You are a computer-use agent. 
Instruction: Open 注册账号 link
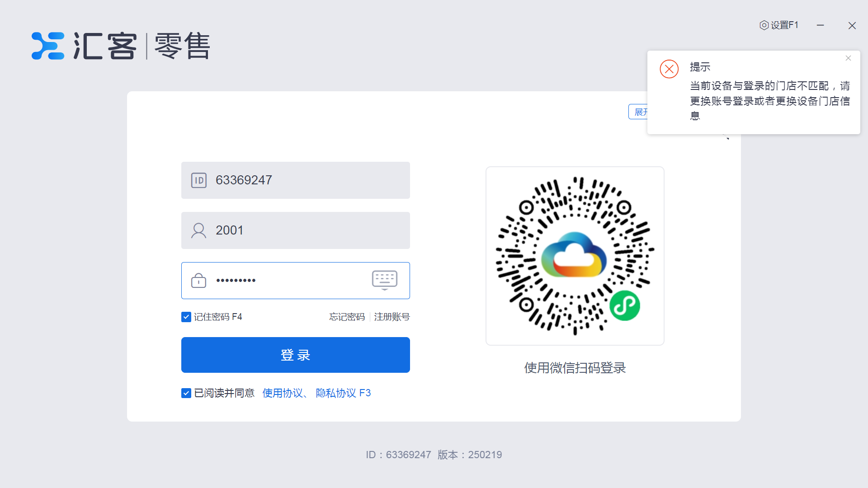(392, 317)
